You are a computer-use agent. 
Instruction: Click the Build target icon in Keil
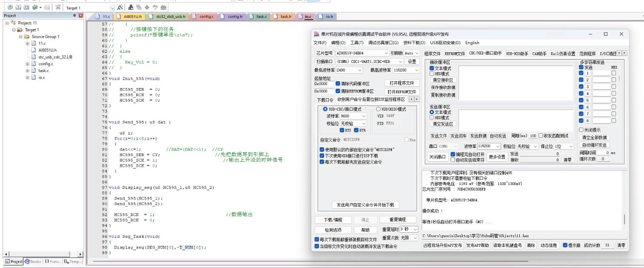(18, 8)
